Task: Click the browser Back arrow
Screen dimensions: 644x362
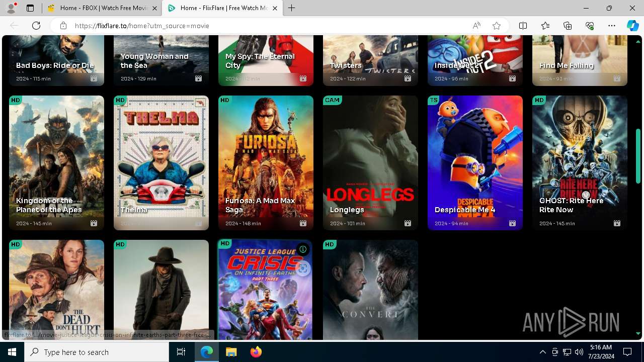Action: click(14, 26)
